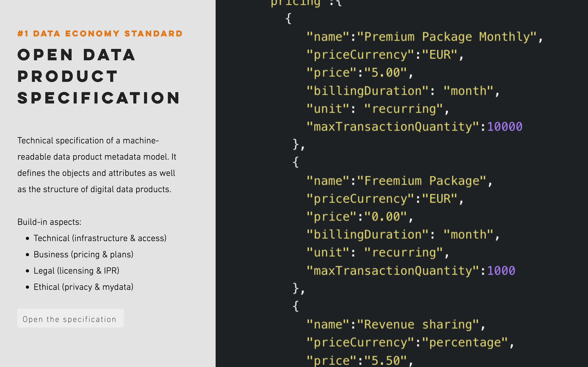Open the specification button
The height and width of the screenshot is (367, 588).
[x=70, y=318]
